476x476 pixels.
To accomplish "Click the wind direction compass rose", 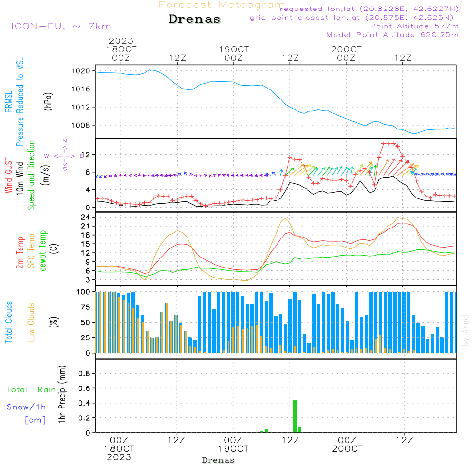I will (64, 155).
